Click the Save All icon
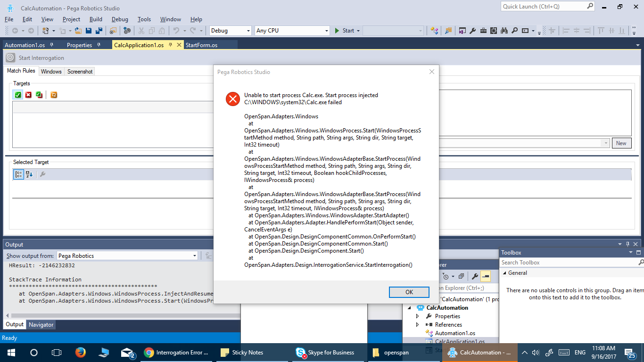This screenshot has height=362, width=644. tap(99, 31)
